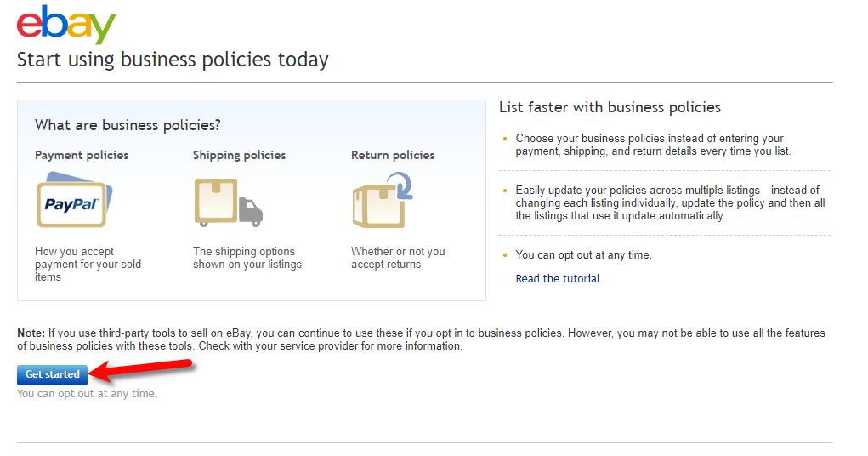868x456 pixels.
Task: Click the shipping box and truck icon
Action: click(x=228, y=202)
